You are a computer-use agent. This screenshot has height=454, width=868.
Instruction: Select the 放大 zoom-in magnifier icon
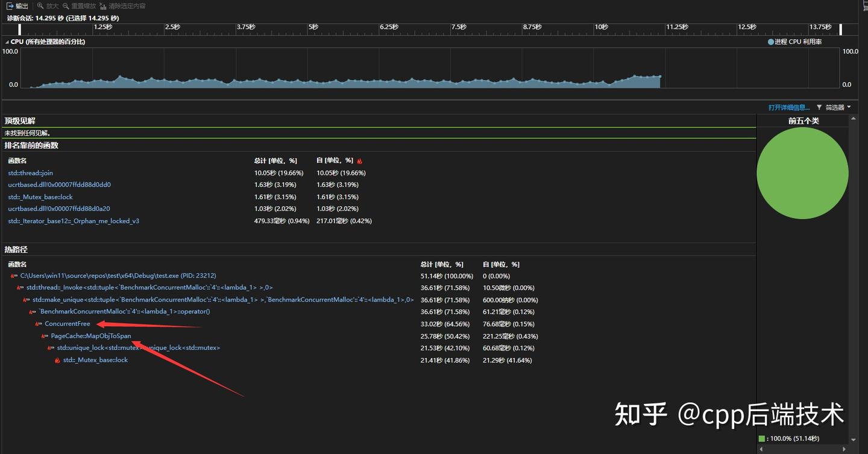click(40, 6)
